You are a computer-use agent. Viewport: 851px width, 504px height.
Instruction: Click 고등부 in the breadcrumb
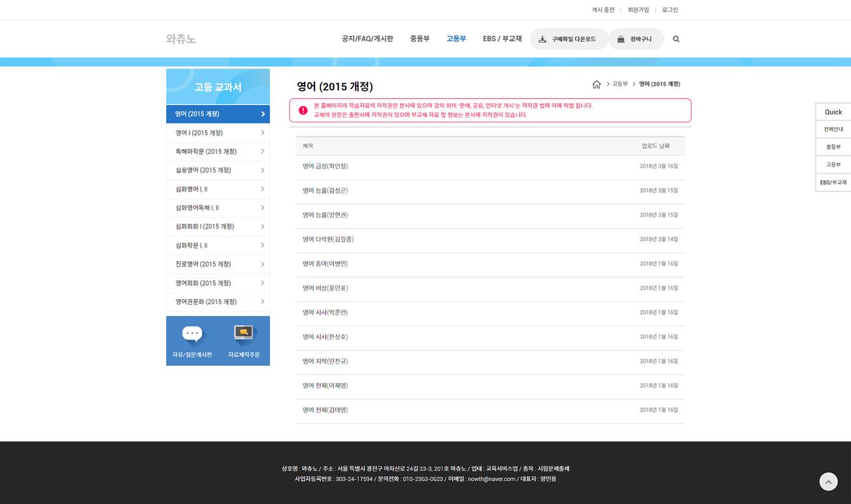[620, 84]
